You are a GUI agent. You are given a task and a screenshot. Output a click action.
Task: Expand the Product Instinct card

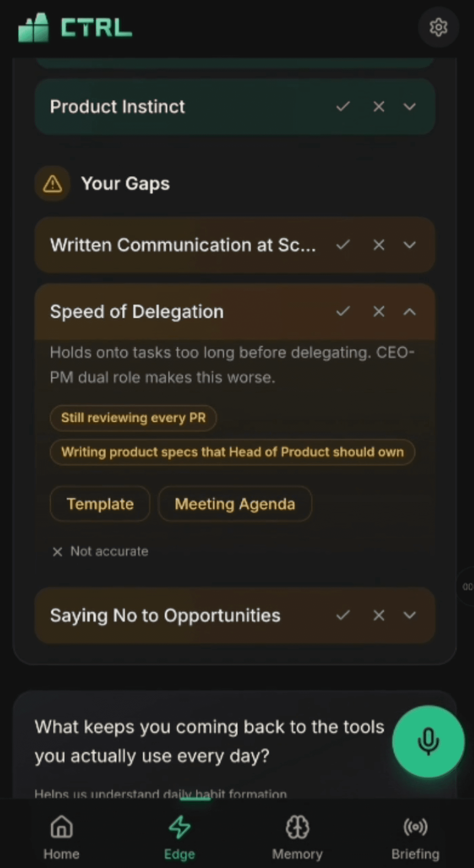click(x=409, y=107)
